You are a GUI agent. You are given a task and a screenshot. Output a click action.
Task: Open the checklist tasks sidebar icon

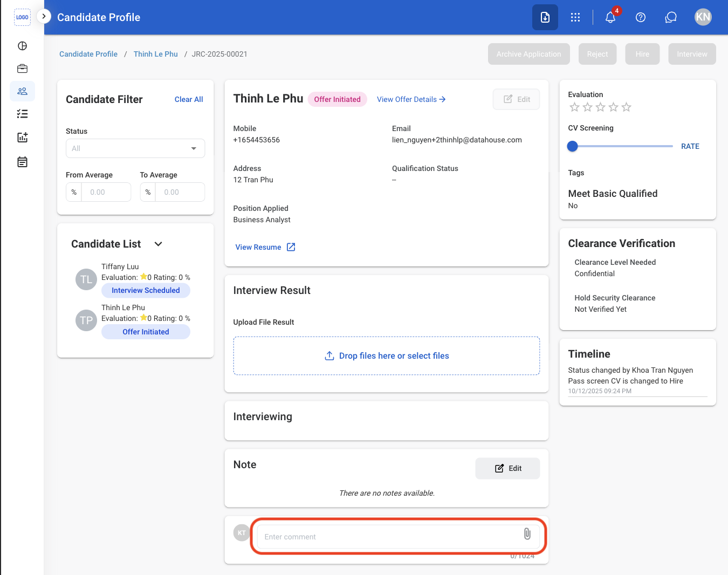tap(22, 114)
